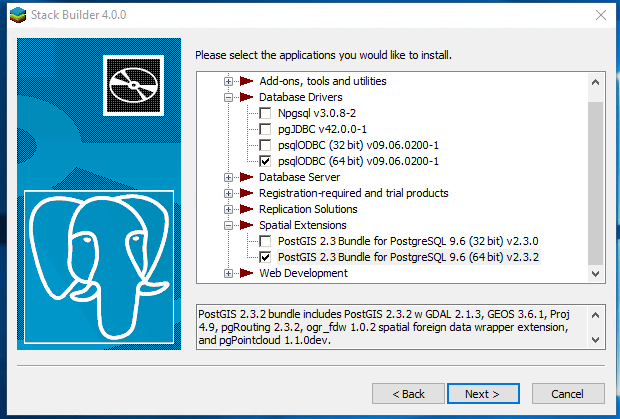Click the application tree scrollbar thumb
Screen dimensions: 620x419
click(x=595, y=183)
